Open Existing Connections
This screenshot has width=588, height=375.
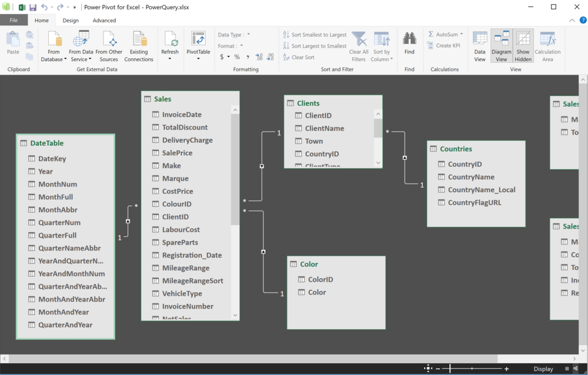click(139, 45)
